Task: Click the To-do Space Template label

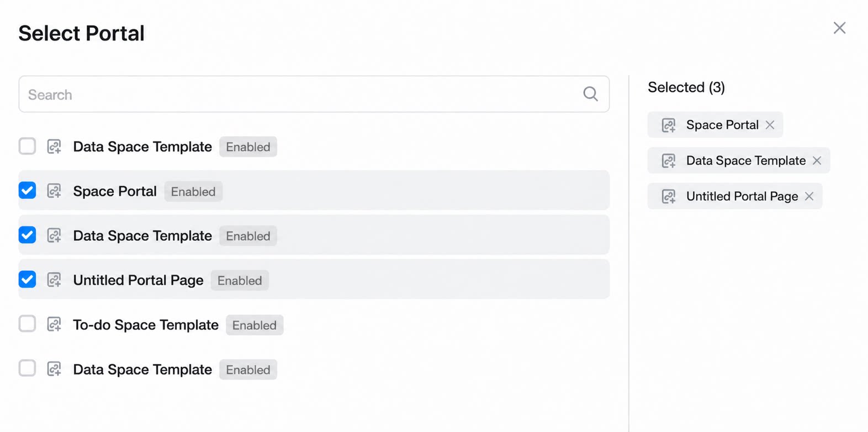Action: (146, 325)
